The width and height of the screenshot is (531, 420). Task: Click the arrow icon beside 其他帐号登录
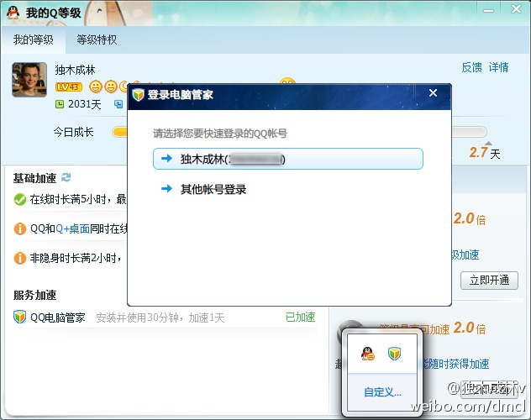point(166,188)
